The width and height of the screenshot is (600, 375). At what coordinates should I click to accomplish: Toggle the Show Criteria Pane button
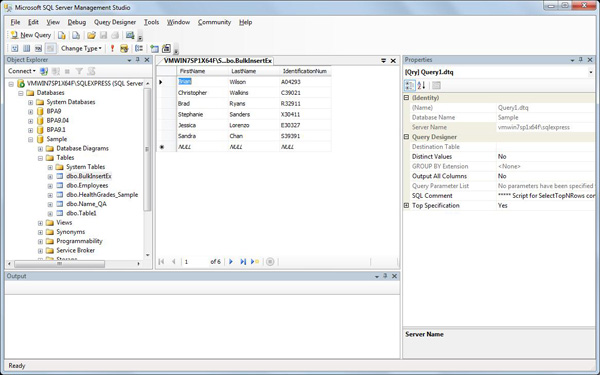(26, 49)
